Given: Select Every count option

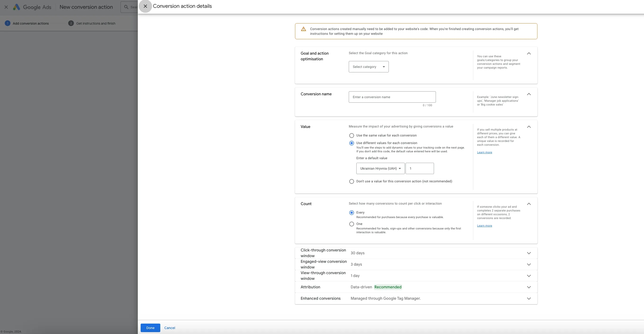Looking at the screenshot, I should (x=352, y=213).
